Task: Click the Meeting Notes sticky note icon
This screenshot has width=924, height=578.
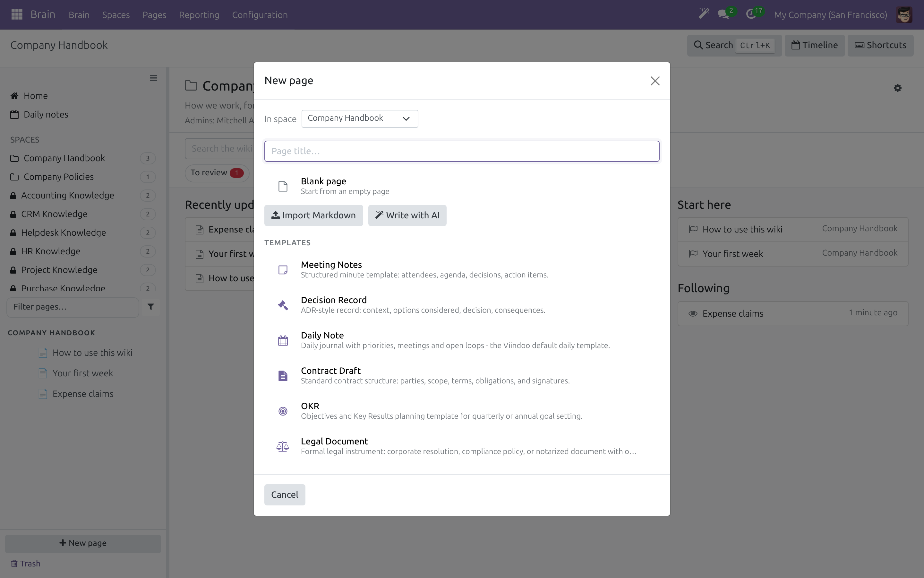Action: pyautogui.click(x=283, y=270)
